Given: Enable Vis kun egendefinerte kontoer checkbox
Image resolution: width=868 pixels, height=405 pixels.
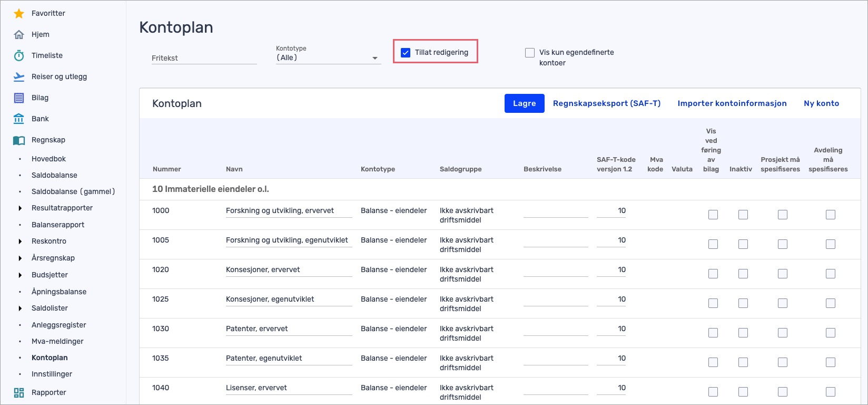Looking at the screenshot, I should point(530,52).
